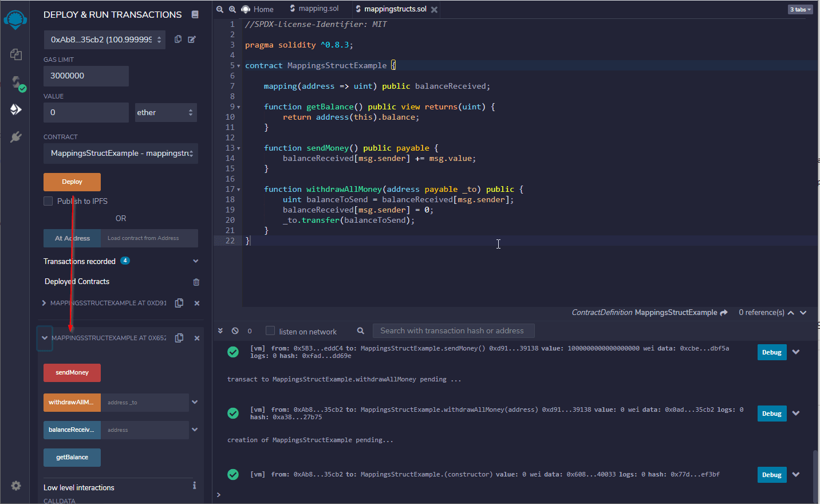Open Settings gear in sidebar

16,486
